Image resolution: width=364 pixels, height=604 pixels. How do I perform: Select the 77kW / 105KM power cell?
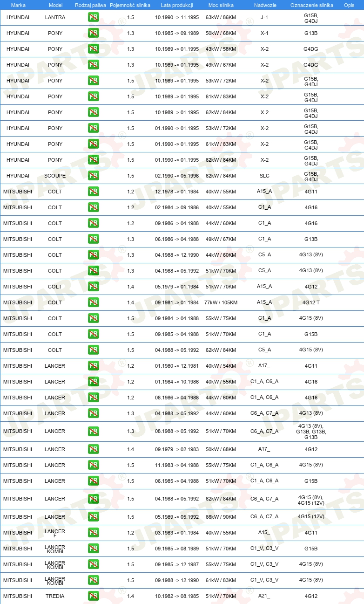(221, 303)
